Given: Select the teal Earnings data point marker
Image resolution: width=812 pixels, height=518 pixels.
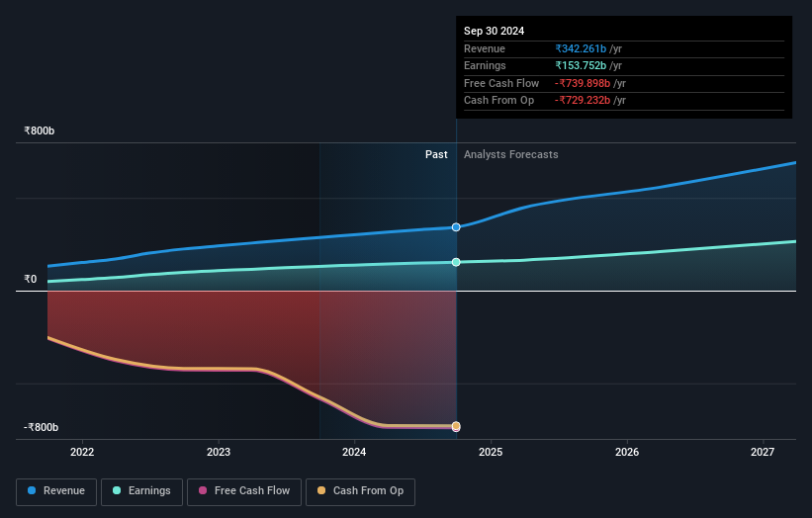Looking at the screenshot, I should [456, 262].
